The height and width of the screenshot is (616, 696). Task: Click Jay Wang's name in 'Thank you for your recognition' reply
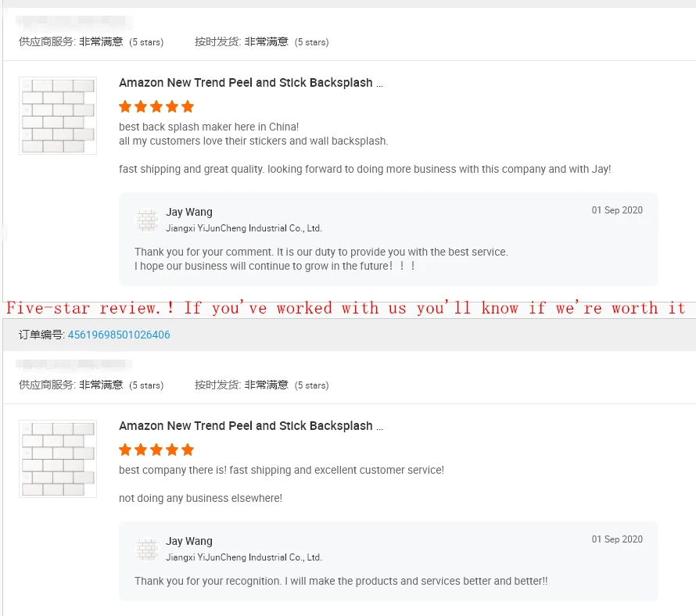pos(189,541)
